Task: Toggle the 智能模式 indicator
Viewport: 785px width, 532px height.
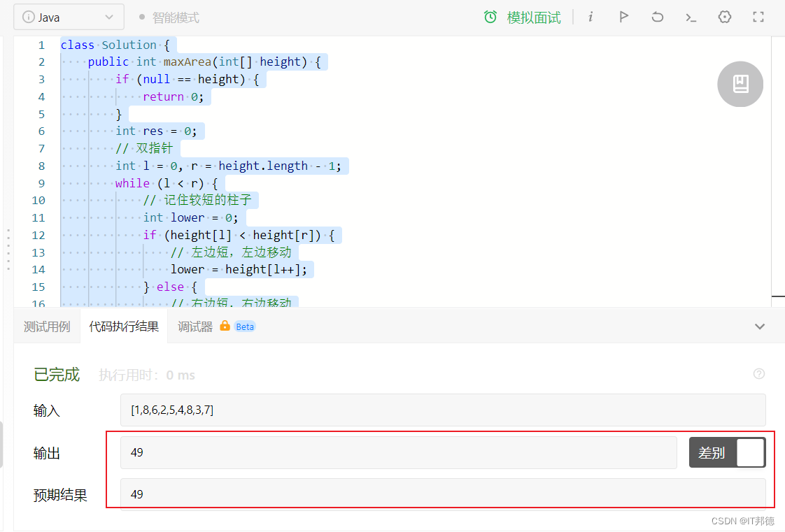Action: [x=169, y=17]
